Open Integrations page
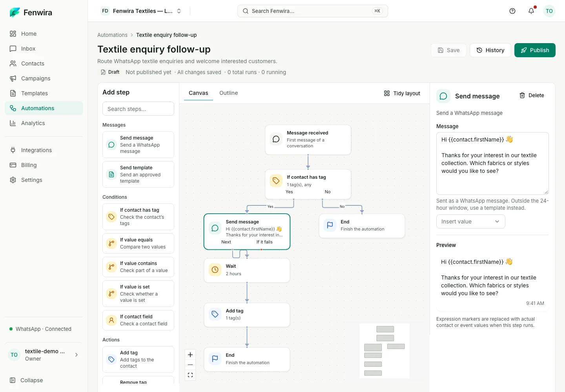Image resolution: width=565 pixels, height=392 pixels. pyautogui.click(x=44, y=150)
